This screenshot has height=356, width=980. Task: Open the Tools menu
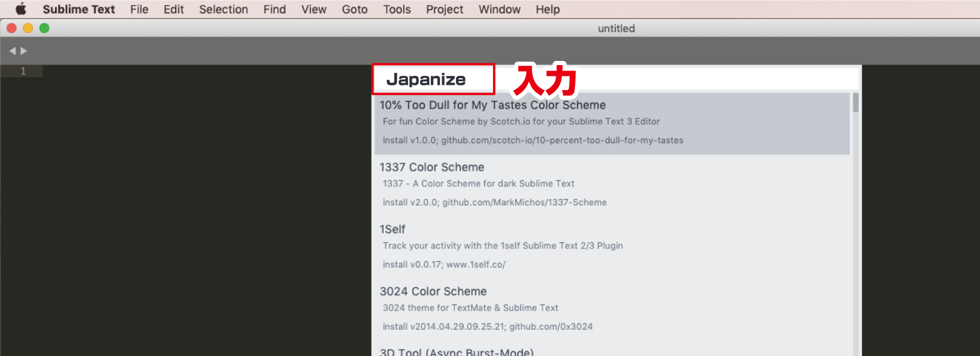coord(397,10)
